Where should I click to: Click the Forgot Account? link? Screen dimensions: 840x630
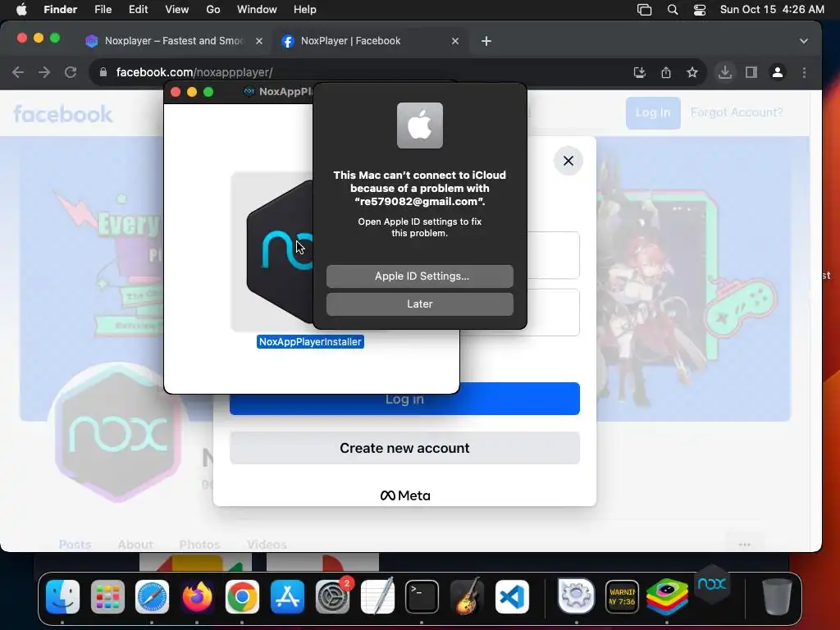point(737,112)
